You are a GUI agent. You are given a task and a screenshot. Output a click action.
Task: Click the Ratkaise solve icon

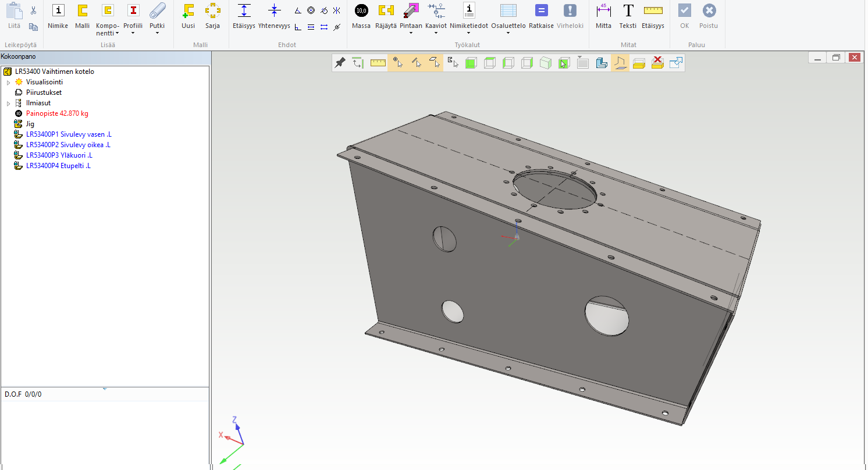541,16
